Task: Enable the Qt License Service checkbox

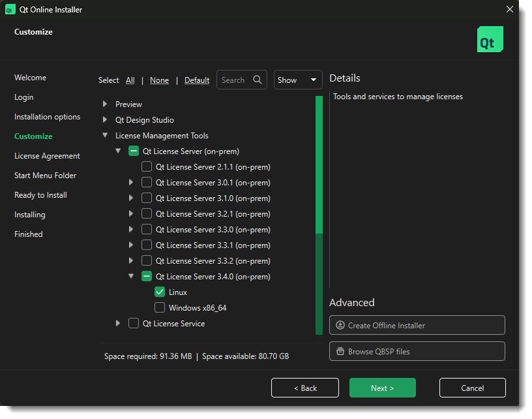Action: pos(133,323)
